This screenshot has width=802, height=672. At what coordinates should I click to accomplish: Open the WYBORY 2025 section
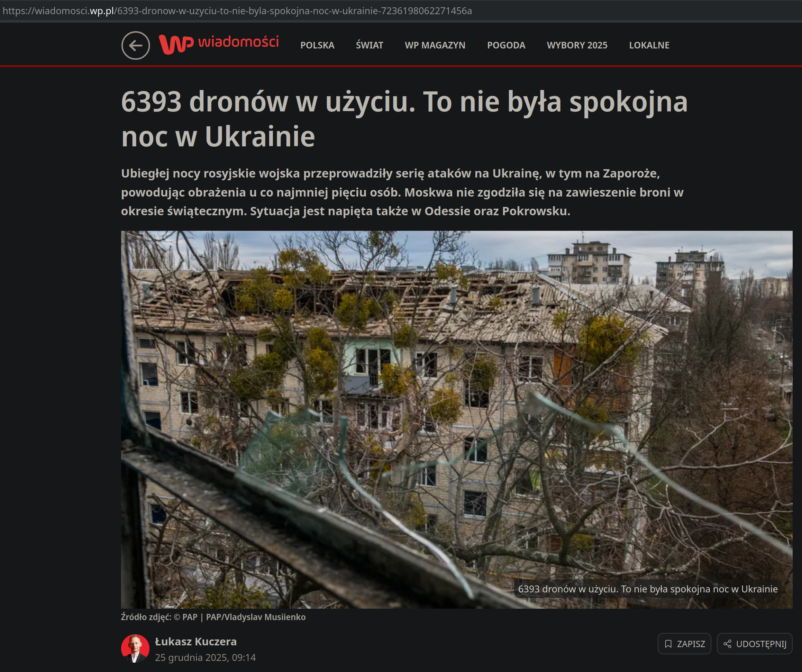[x=577, y=45]
